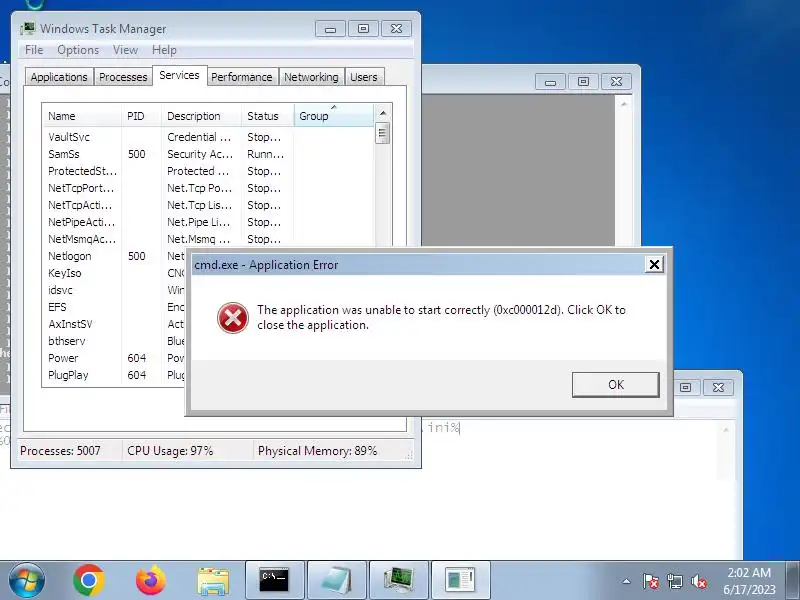This screenshot has height=600, width=800.
Task: Open Windows Explorer from the taskbar
Action: (213, 581)
